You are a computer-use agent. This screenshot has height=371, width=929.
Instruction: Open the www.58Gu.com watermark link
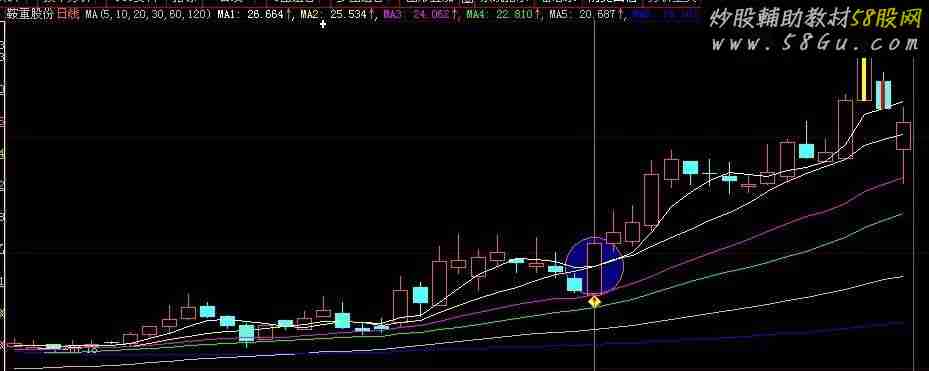click(x=815, y=43)
